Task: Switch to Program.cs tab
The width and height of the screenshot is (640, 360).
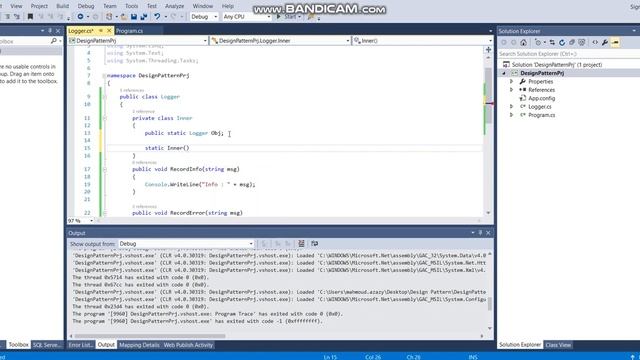Action: click(x=129, y=31)
